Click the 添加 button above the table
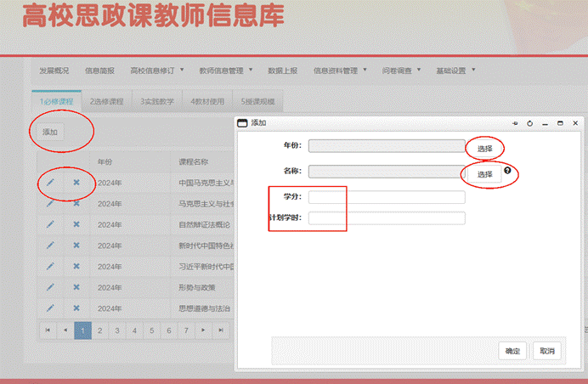This screenshot has width=588, height=384. (50, 132)
